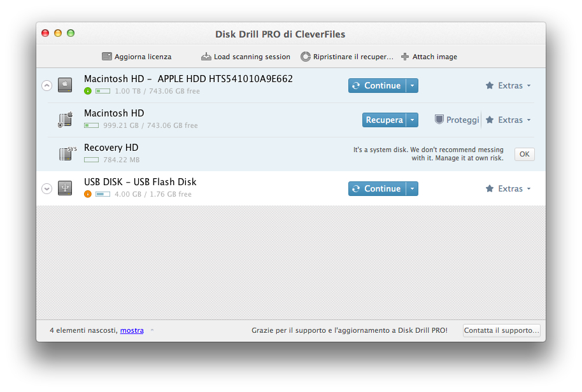This screenshot has height=392, width=582.
Task: Click Contatta il supporto button
Action: pyautogui.click(x=500, y=330)
